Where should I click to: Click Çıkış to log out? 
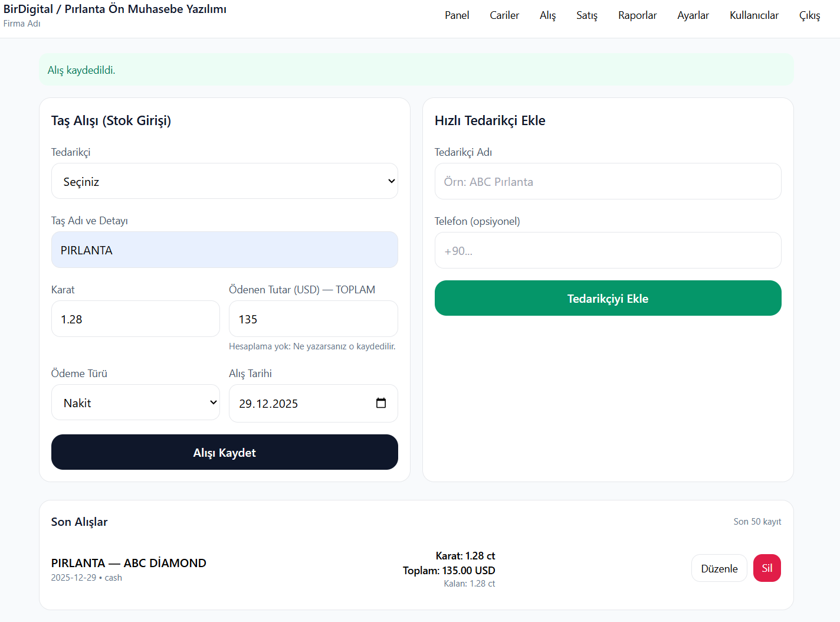(809, 15)
